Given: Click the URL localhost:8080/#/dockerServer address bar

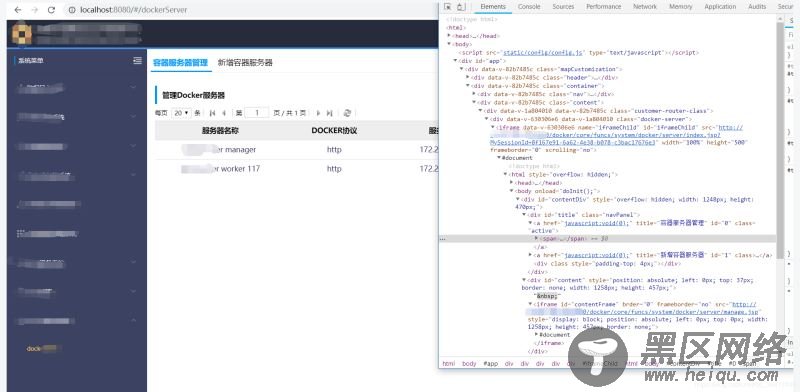Looking at the screenshot, I should pos(134,10).
